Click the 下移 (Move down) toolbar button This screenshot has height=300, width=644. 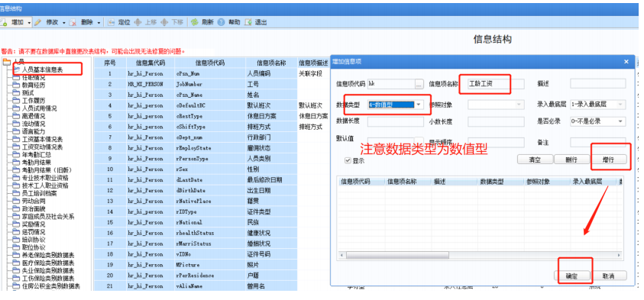tap(172, 22)
